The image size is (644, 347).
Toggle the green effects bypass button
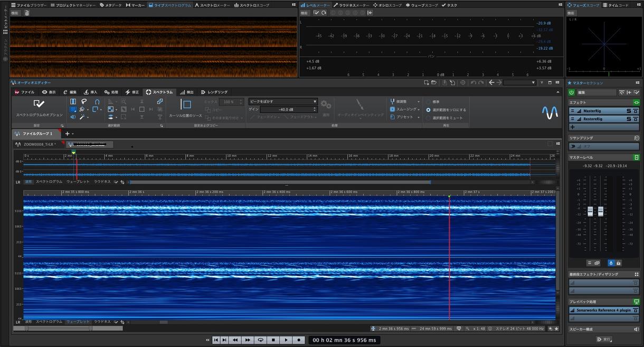[x=636, y=102]
